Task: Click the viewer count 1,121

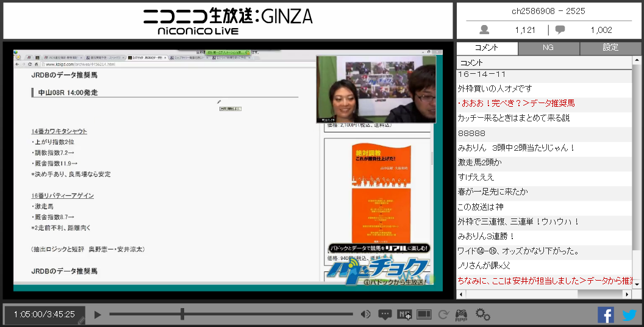Action: (525, 30)
